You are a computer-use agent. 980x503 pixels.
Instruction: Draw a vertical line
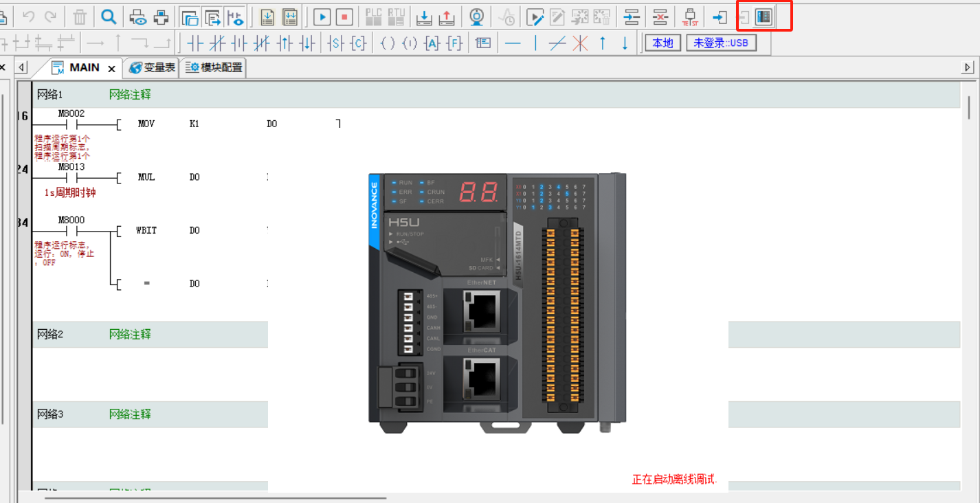[535, 43]
